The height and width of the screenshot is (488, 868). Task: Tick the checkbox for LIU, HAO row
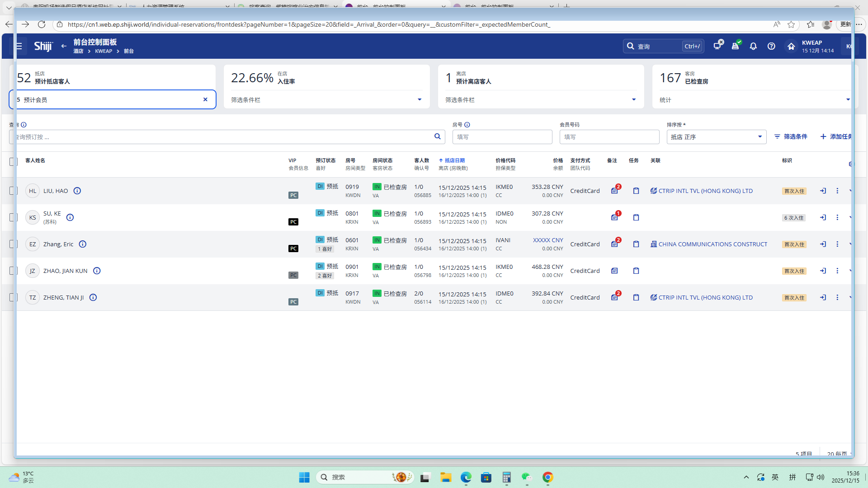14,191
